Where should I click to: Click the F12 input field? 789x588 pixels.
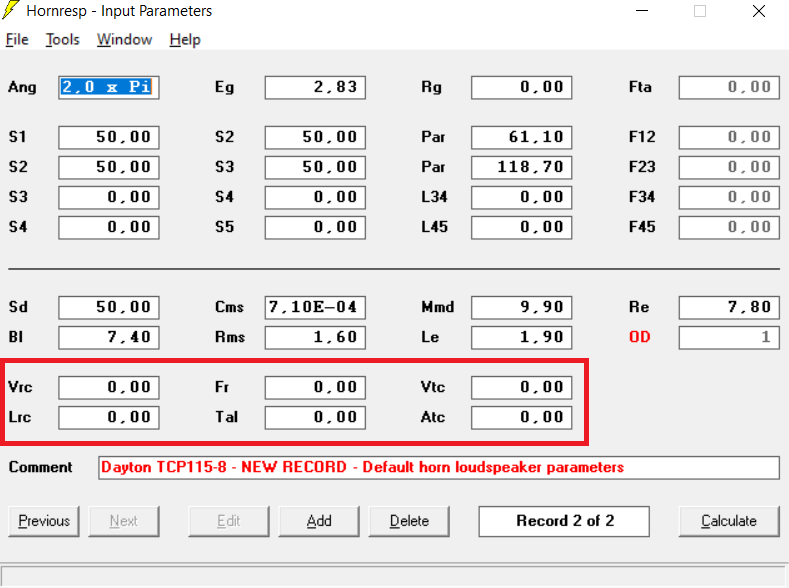tap(729, 137)
